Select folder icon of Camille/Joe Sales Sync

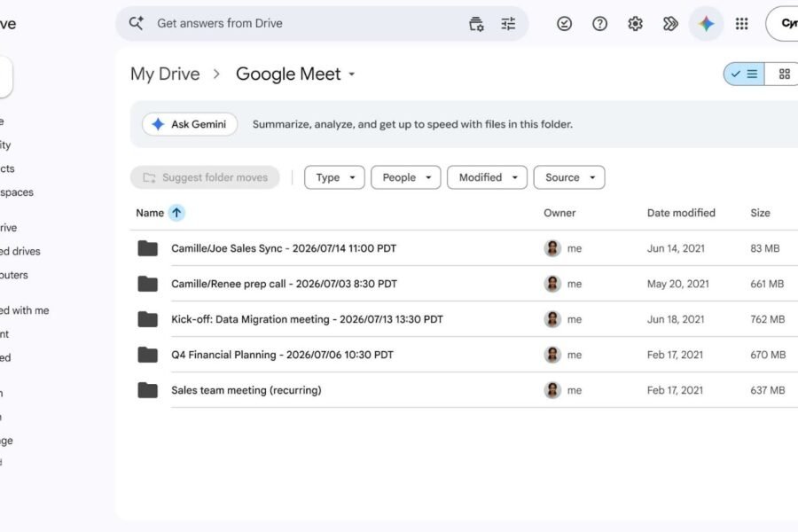click(147, 248)
